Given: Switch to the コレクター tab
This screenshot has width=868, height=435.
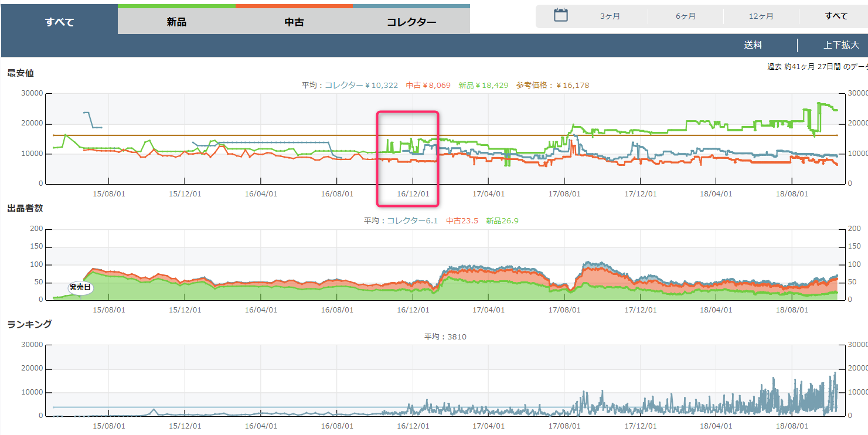Looking at the screenshot, I should [411, 22].
